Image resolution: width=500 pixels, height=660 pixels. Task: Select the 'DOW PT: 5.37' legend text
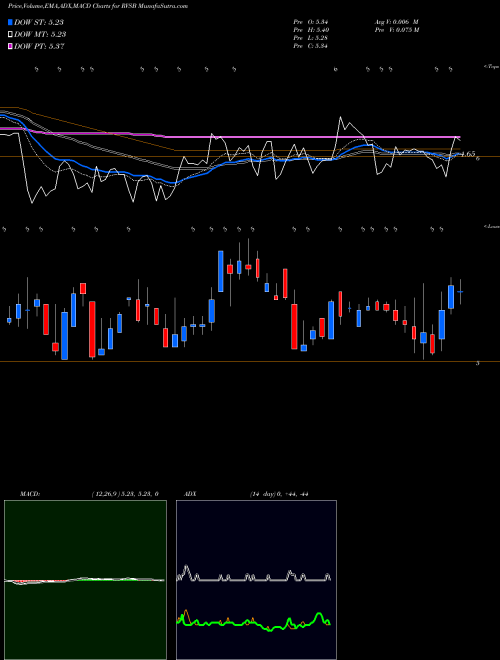click(x=39, y=46)
